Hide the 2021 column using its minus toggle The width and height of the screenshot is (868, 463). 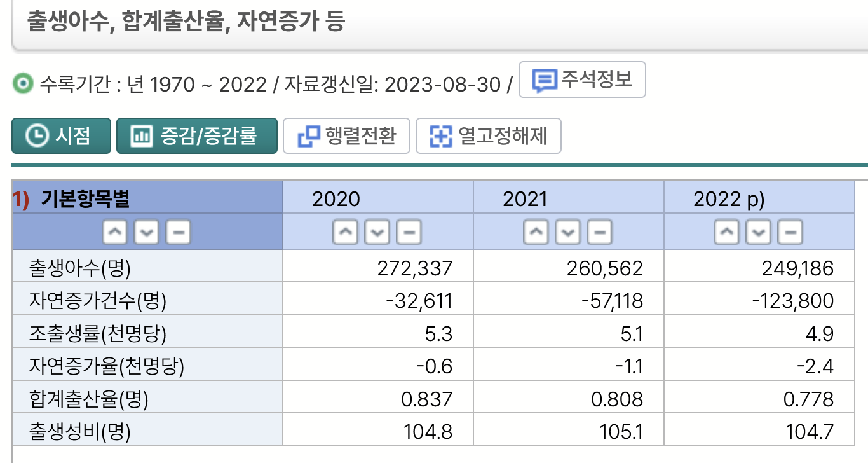pos(599,231)
